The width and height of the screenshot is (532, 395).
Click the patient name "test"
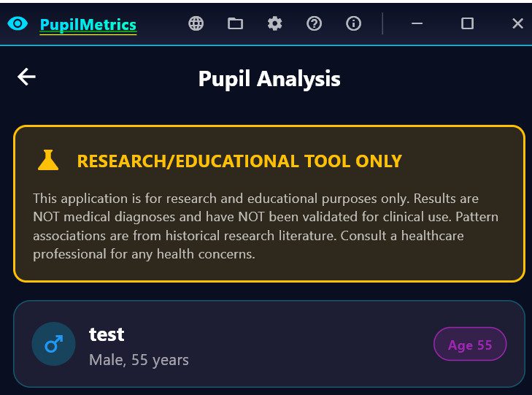[107, 334]
